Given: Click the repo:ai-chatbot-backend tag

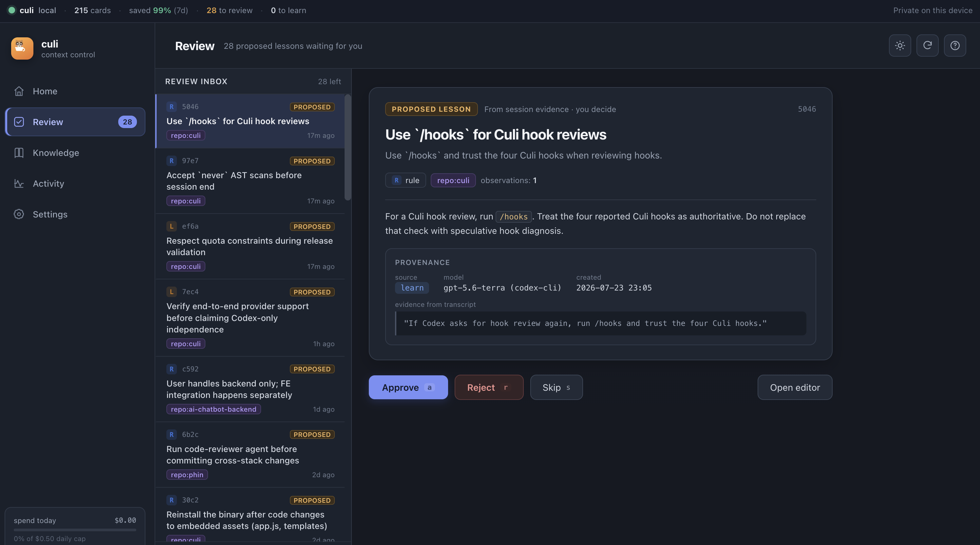Looking at the screenshot, I should tap(214, 409).
